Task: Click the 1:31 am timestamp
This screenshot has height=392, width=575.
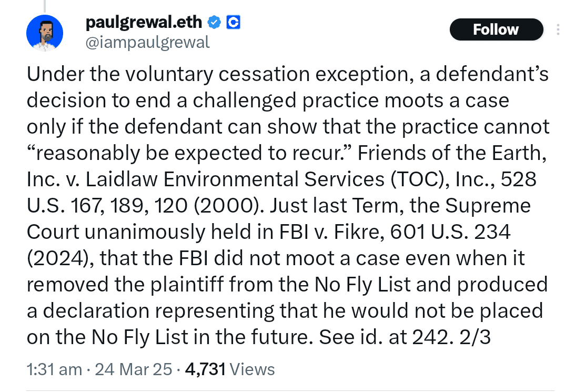Action: (54, 369)
